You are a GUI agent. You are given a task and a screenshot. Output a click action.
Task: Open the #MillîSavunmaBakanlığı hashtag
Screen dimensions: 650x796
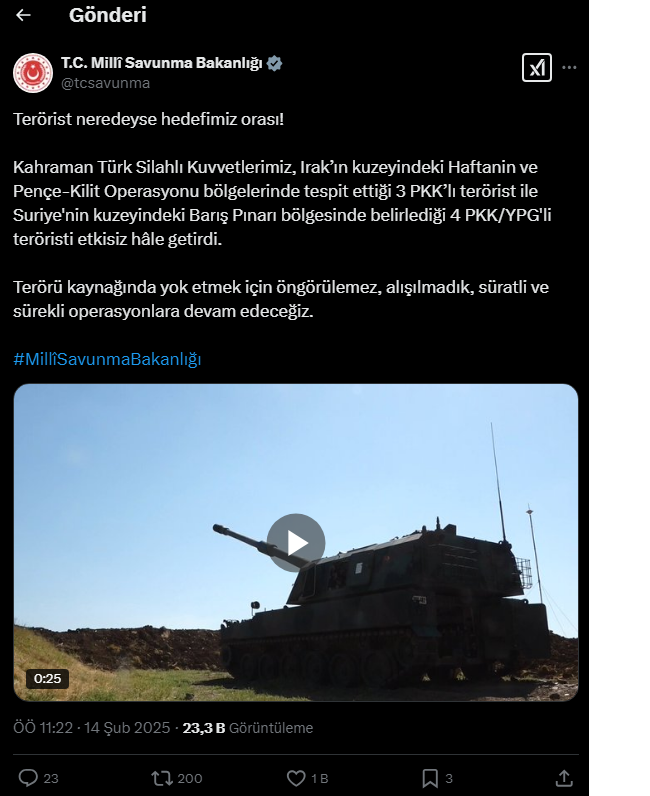(107, 359)
